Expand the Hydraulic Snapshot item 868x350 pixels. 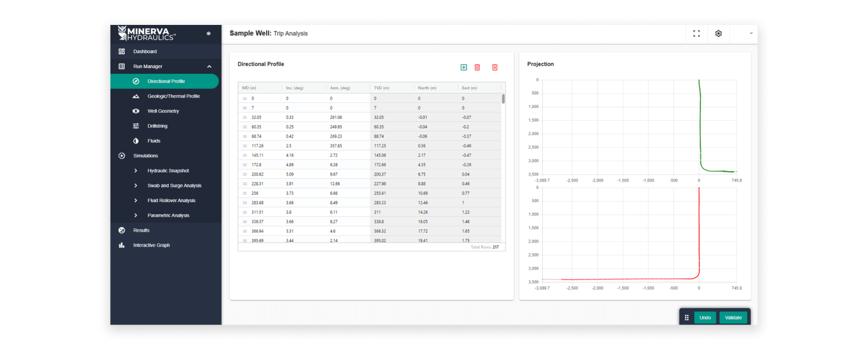pyautogui.click(x=136, y=171)
